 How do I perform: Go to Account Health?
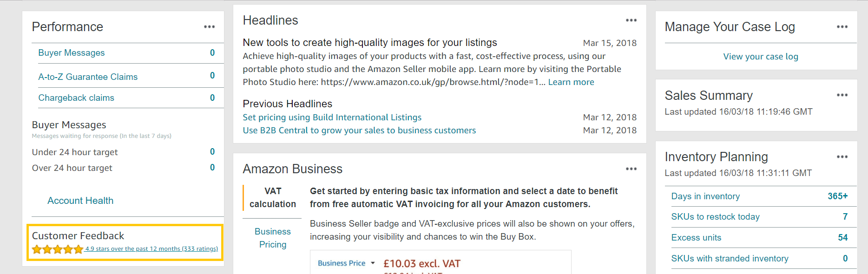[x=80, y=201]
